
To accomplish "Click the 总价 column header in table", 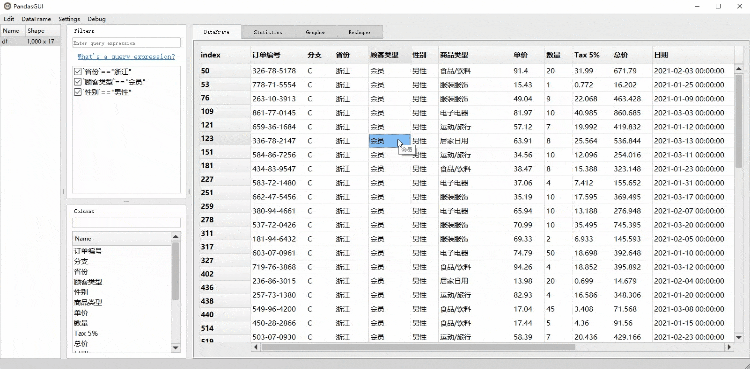I will click(x=631, y=55).
